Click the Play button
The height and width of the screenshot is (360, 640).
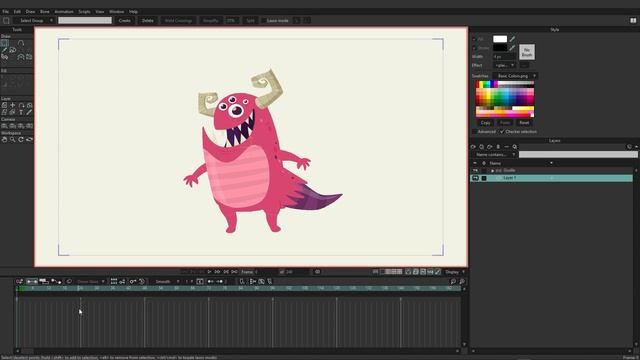209,272
